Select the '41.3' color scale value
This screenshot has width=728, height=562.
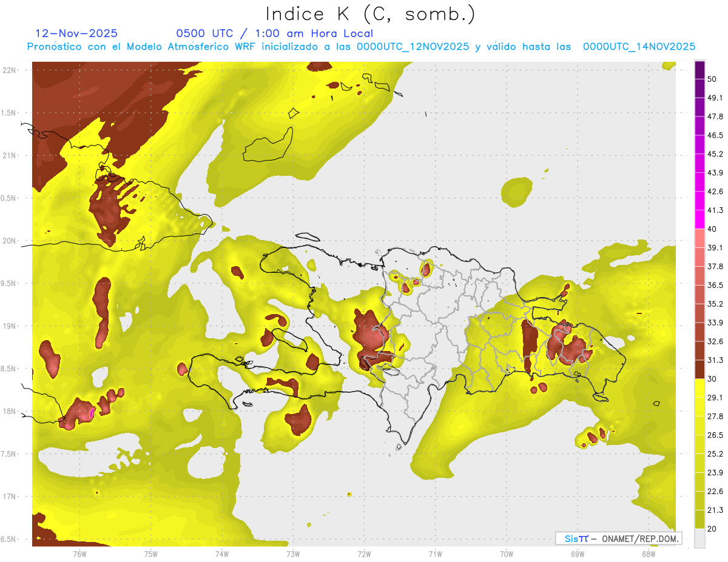tap(715, 210)
